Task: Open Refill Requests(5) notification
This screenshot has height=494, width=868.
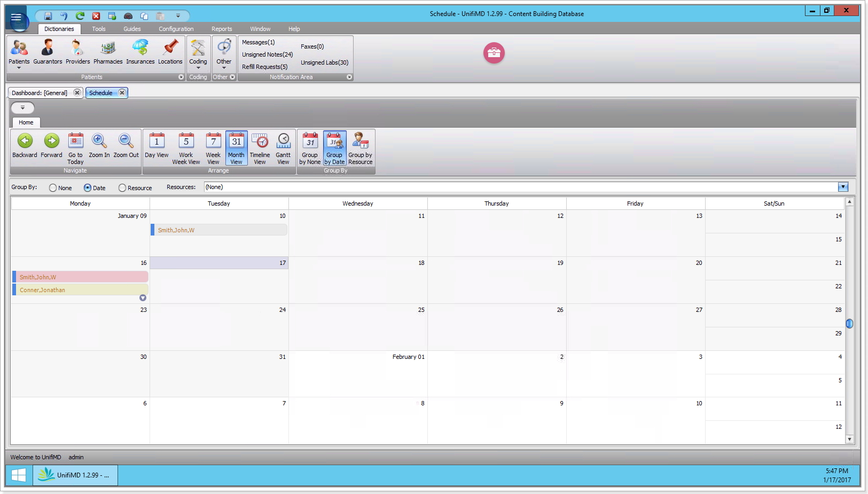Action: pos(264,67)
